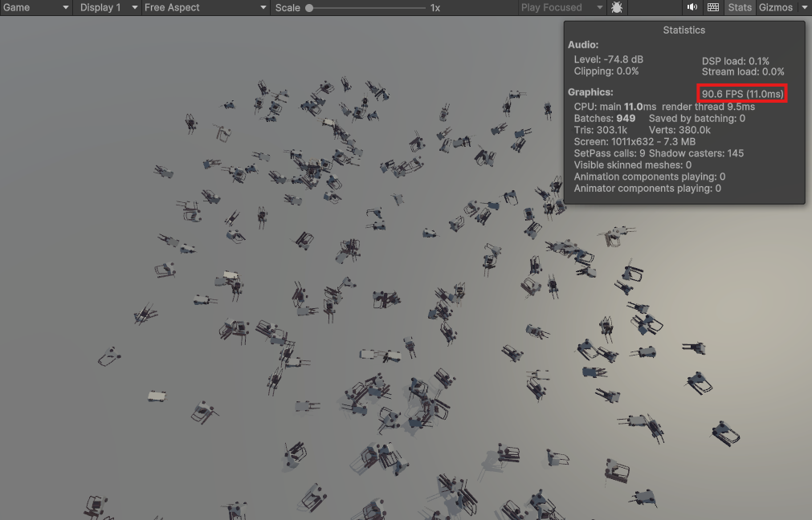Click the highlighted 90.6 FPS readout
812x520 pixels.
pyautogui.click(x=741, y=94)
